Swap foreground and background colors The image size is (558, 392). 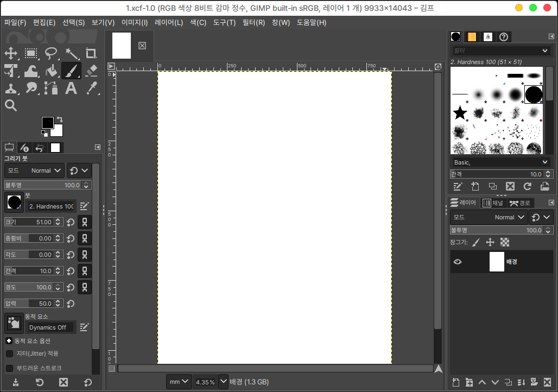[x=59, y=119]
